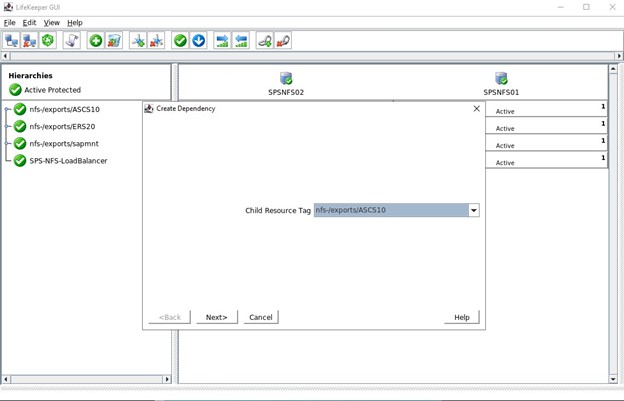Click Cancel in the Create Dependency dialog
This screenshot has width=624, height=401.
click(x=261, y=317)
